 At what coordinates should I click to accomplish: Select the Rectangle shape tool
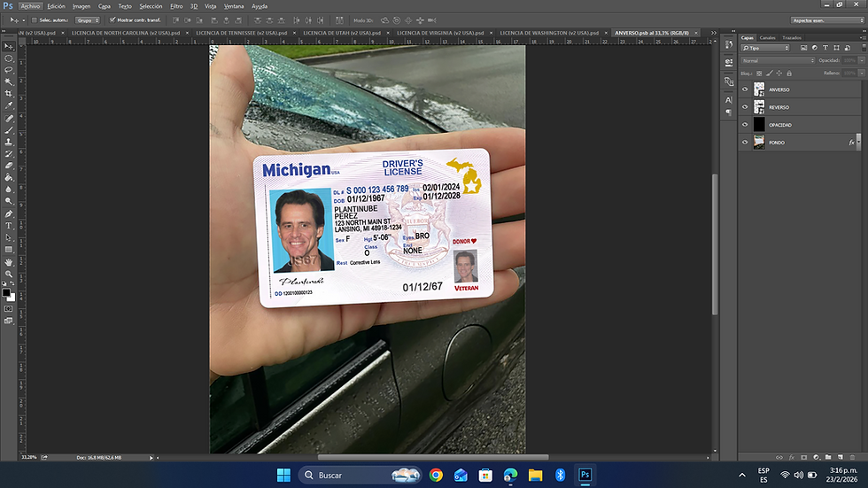[8, 250]
